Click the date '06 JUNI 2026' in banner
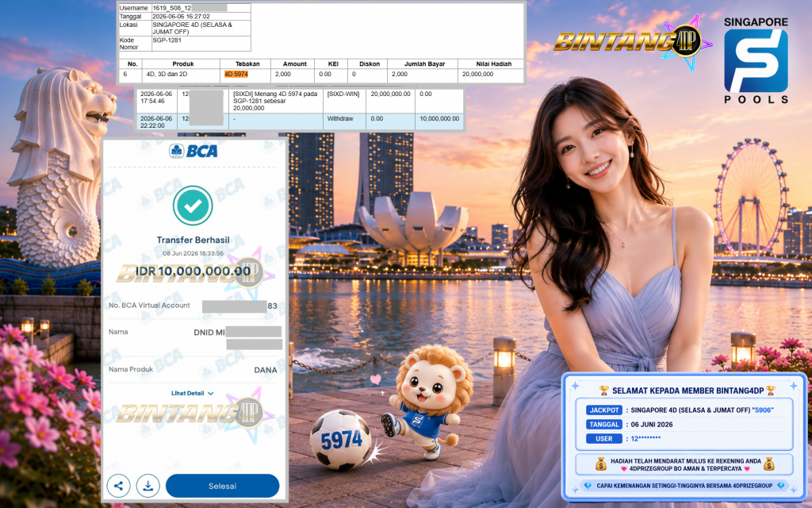812x508 pixels. click(x=652, y=425)
